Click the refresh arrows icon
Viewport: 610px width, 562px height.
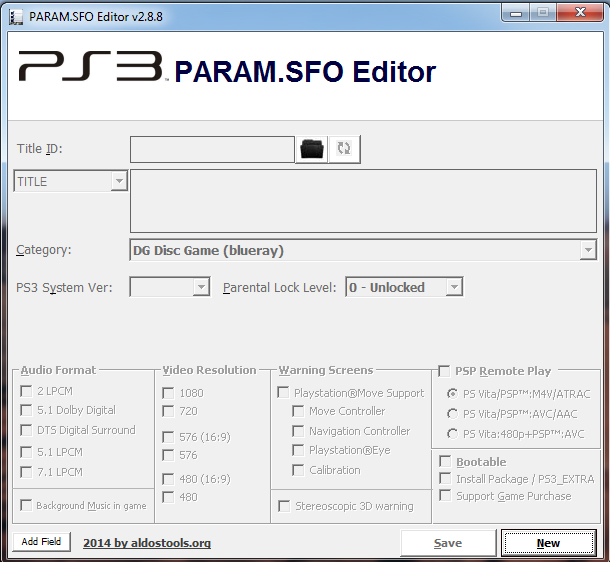[344, 149]
